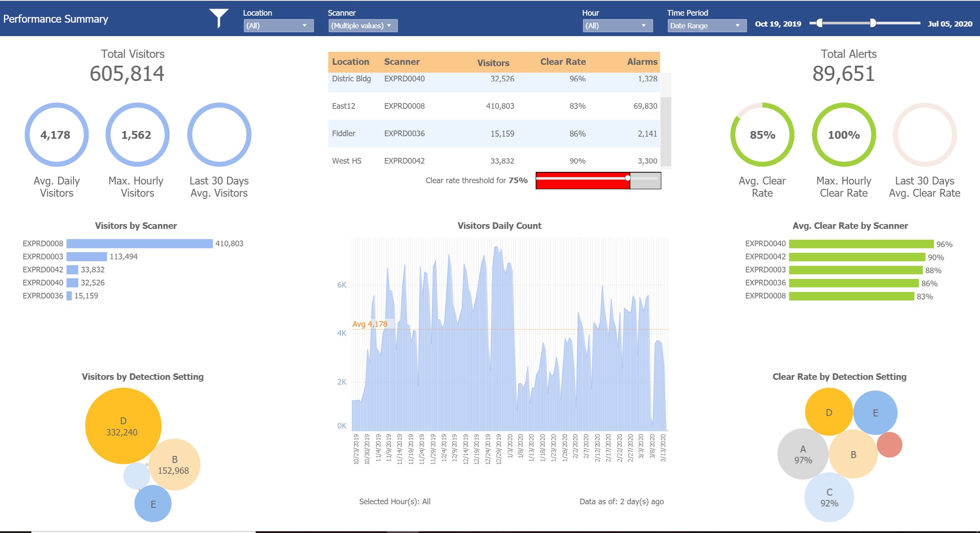The image size is (980, 533).
Task: Click the Jul 05, 2020 end date label
Action: (950, 24)
